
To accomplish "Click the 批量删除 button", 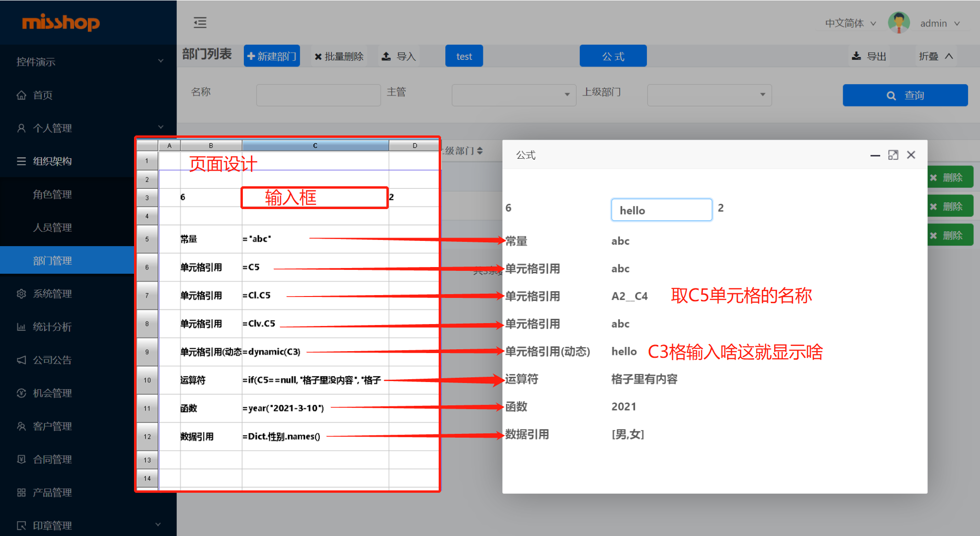I will 339,56.
